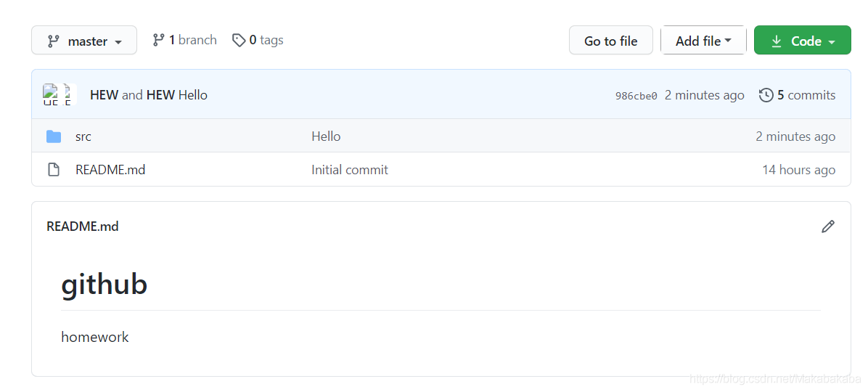The width and height of the screenshot is (868, 392).
Task: Click the clock history icon beside commits
Action: [x=766, y=95]
